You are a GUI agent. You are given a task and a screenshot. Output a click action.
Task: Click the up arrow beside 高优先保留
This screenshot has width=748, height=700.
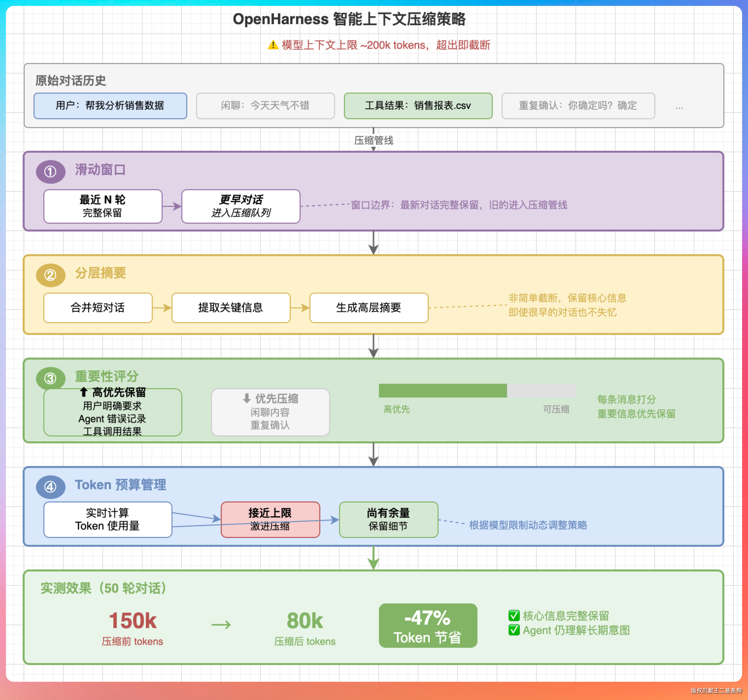point(84,392)
